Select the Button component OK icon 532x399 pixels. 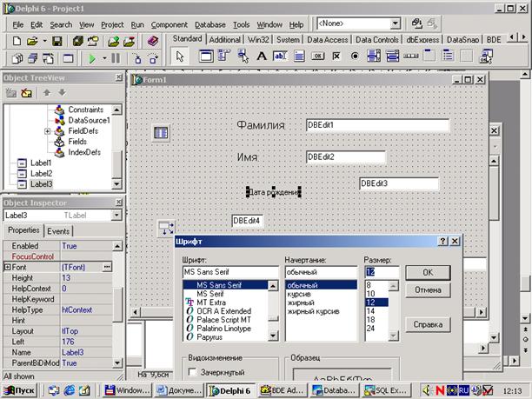click(317, 56)
